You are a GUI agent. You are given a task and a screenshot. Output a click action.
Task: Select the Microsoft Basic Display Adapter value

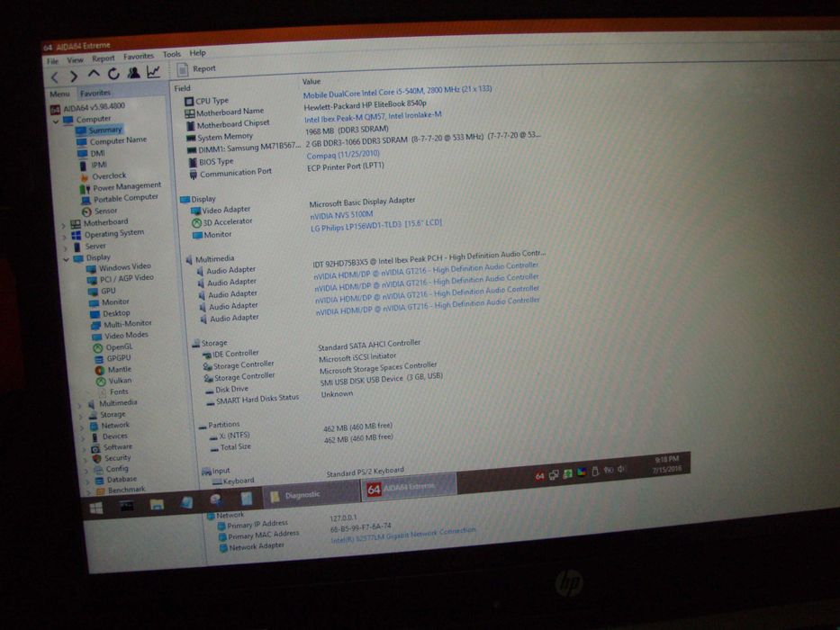363,202
